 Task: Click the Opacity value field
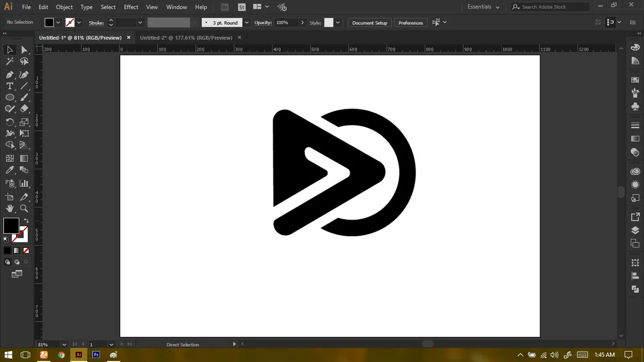[286, 23]
